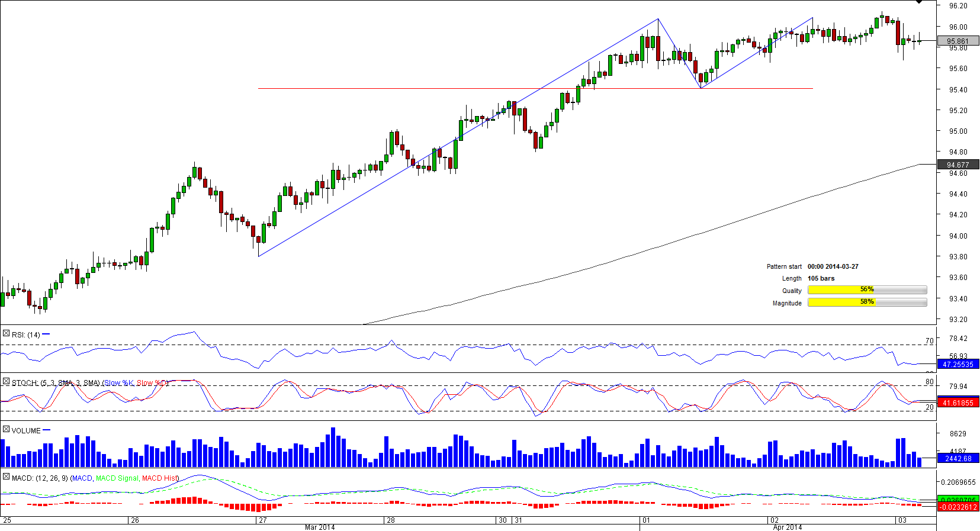
Task: Click the Mar 2014 date axis label
Action: point(320,527)
